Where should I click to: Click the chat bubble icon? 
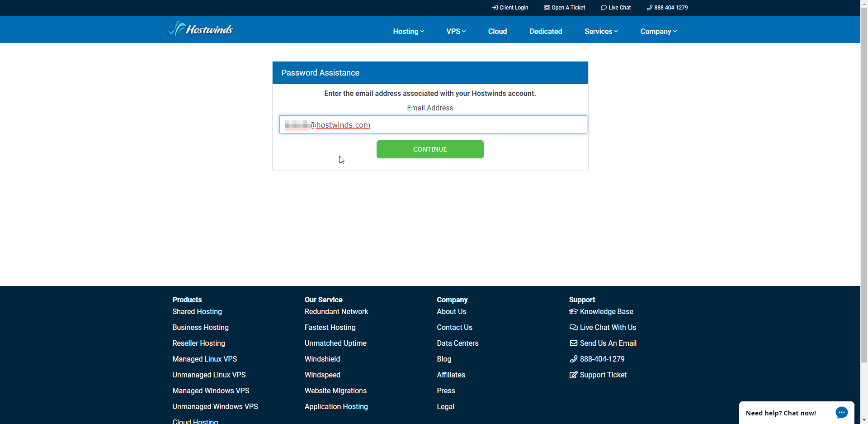[x=841, y=413]
